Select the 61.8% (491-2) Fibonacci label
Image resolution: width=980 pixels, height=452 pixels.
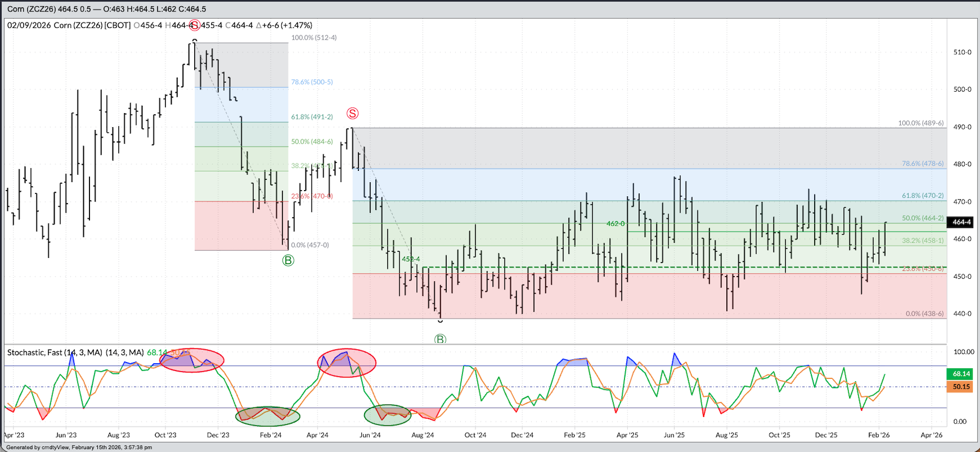[312, 117]
